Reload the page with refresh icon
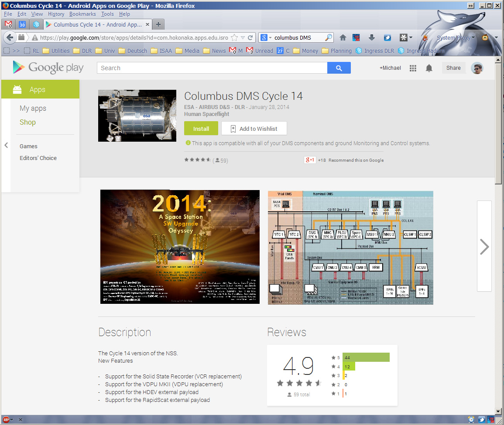Viewport: 504px width, 425px height. [x=250, y=37]
